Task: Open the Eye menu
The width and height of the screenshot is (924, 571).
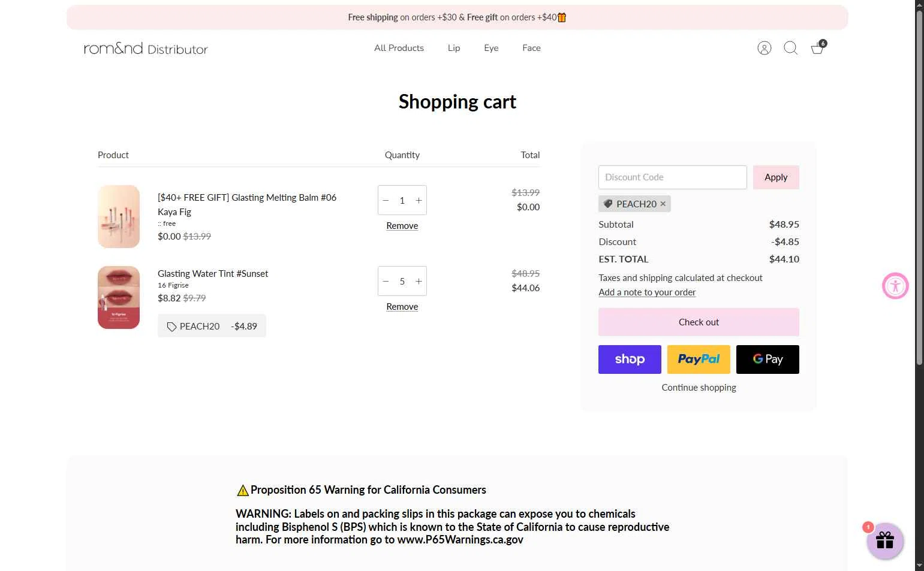Action: [491, 48]
